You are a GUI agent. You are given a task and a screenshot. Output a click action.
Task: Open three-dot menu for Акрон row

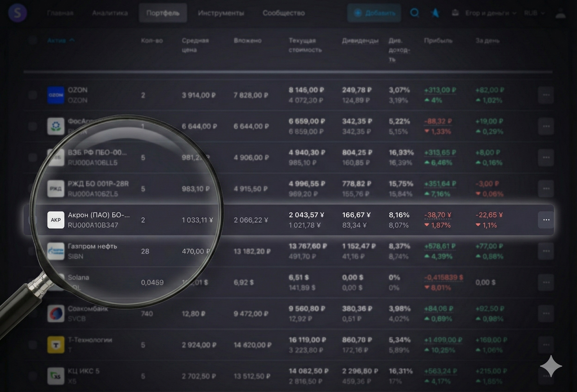pyautogui.click(x=546, y=220)
